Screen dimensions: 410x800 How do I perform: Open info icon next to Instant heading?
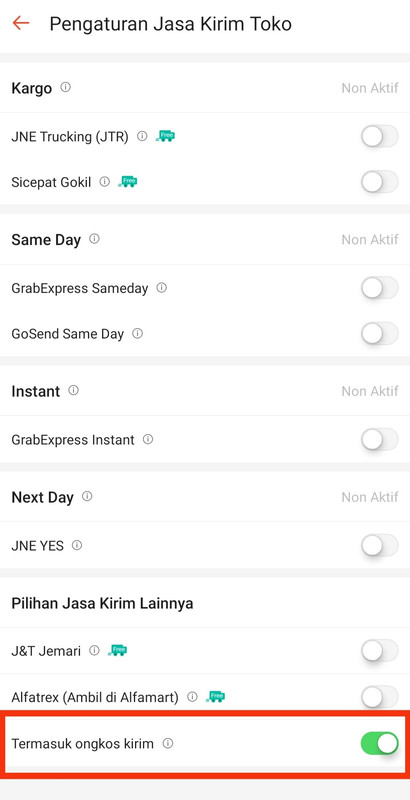pos(73,390)
